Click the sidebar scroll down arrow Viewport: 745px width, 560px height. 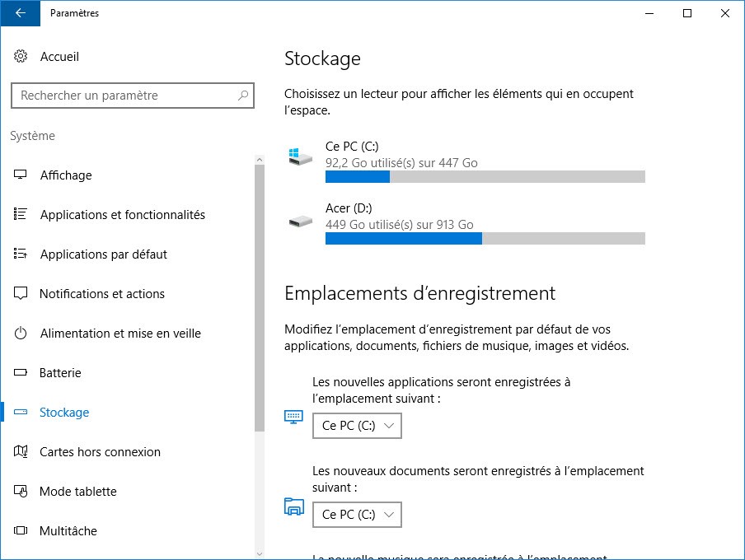pos(260,553)
